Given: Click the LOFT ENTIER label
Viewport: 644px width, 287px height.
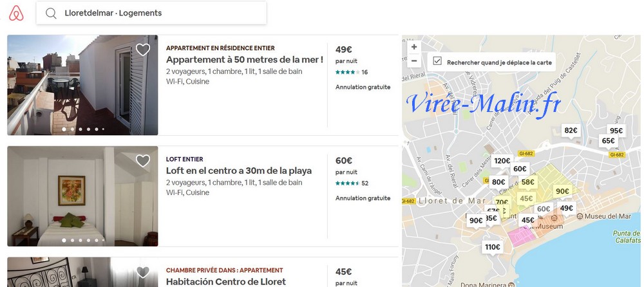Looking at the screenshot, I should [x=184, y=159].
